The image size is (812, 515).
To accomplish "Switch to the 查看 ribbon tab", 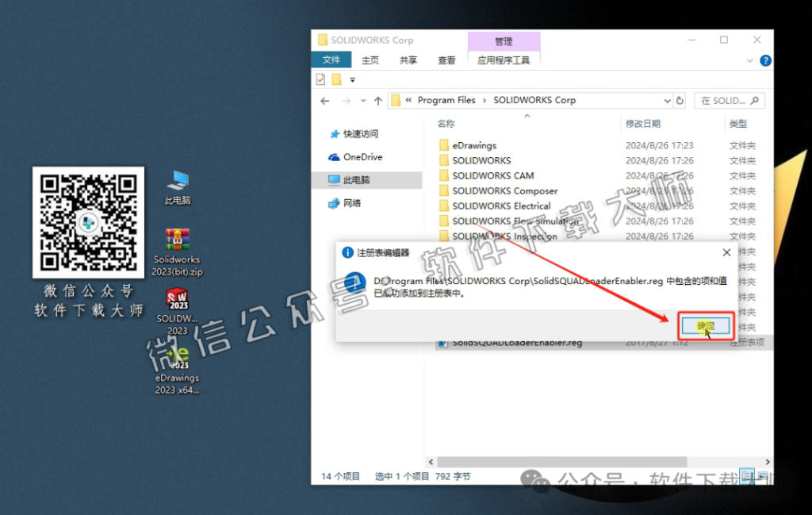I will 446,60.
